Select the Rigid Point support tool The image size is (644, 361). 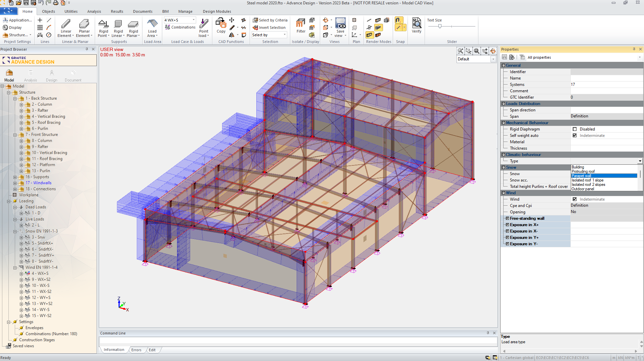click(103, 28)
